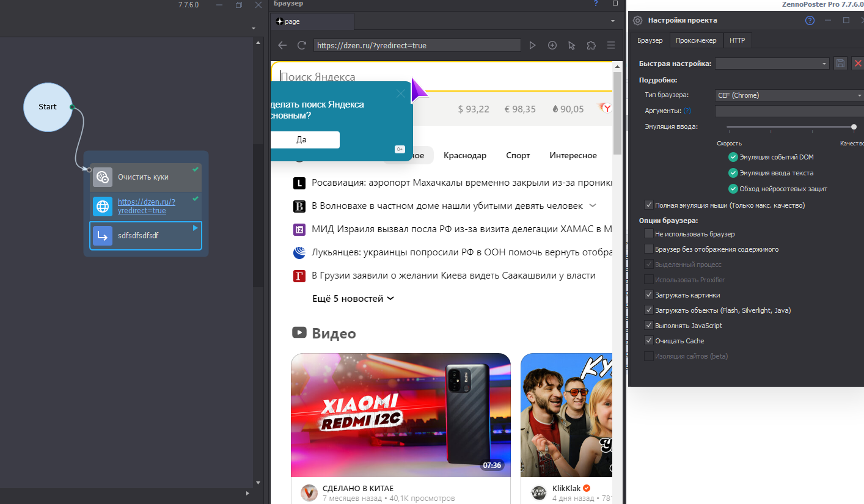Click the blue help question mark icon
The image size is (864, 504).
point(810,20)
